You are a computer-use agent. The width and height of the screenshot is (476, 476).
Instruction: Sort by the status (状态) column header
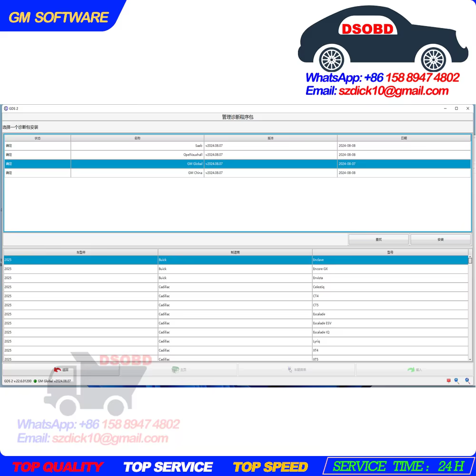pyautogui.click(x=37, y=138)
